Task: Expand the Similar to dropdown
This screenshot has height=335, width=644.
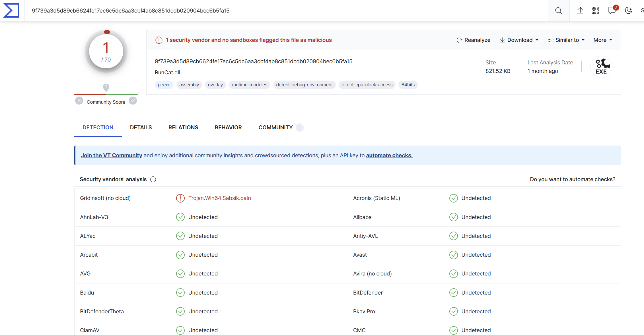Action: tap(566, 40)
